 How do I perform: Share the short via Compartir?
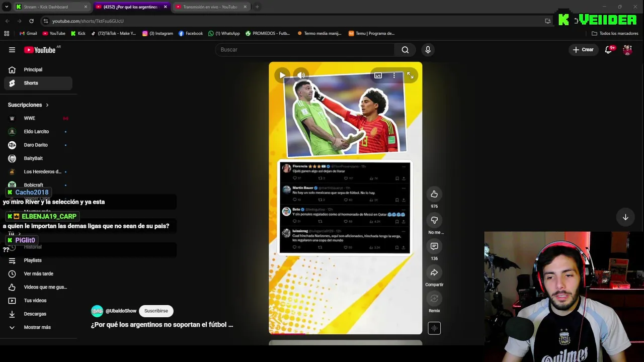[x=434, y=273]
